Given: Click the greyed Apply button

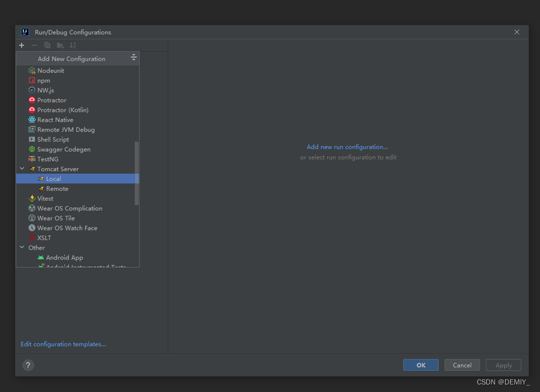Looking at the screenshot, I should click(x=504, y=365).
